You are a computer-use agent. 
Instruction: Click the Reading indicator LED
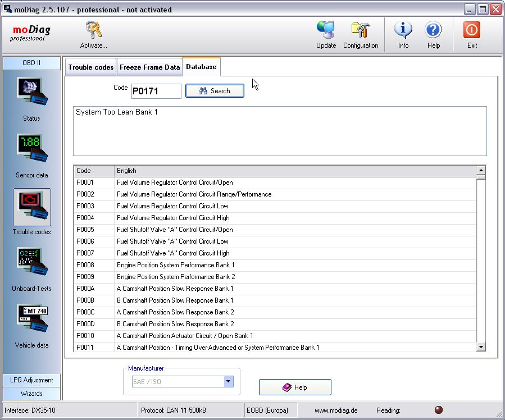pyautogui.click(x=439, y=410)
